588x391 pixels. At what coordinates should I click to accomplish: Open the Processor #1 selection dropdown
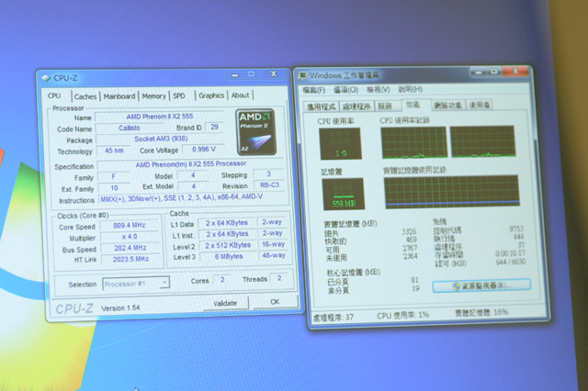coord(136,284)
